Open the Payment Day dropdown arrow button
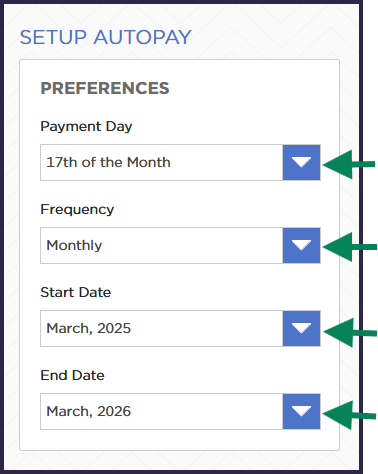Screen dimensions: 378x474 [x=301, y=162]
